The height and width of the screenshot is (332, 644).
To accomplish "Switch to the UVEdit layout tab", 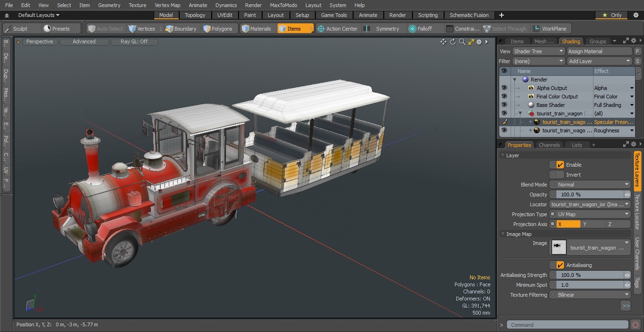I will (x=225, y=15).
